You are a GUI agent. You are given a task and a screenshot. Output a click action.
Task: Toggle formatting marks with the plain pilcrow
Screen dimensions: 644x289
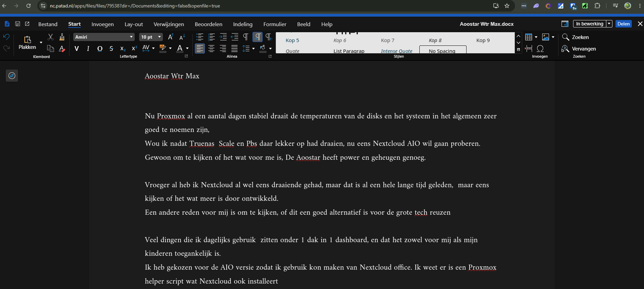click(x=246, y=37)
